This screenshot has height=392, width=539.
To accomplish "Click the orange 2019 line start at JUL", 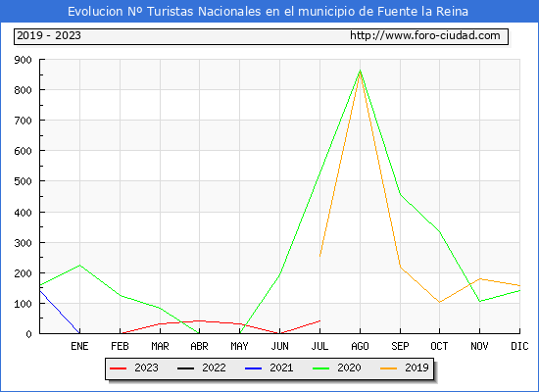I will [319, 256].
